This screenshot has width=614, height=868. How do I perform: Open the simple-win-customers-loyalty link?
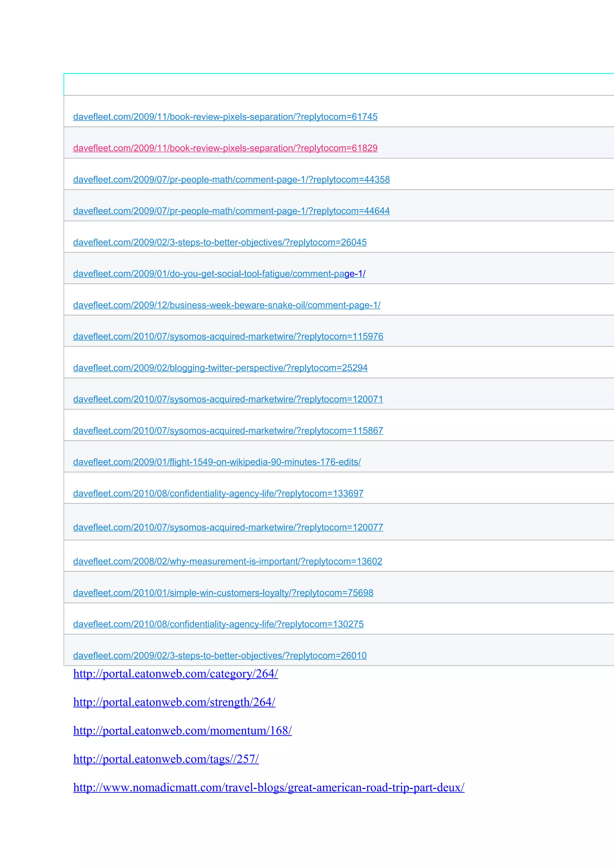[223, 593]
